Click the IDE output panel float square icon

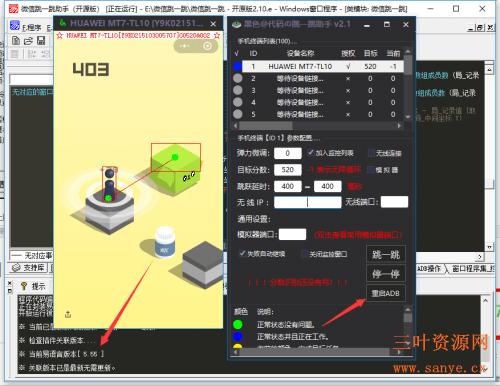tap(10, 291)
